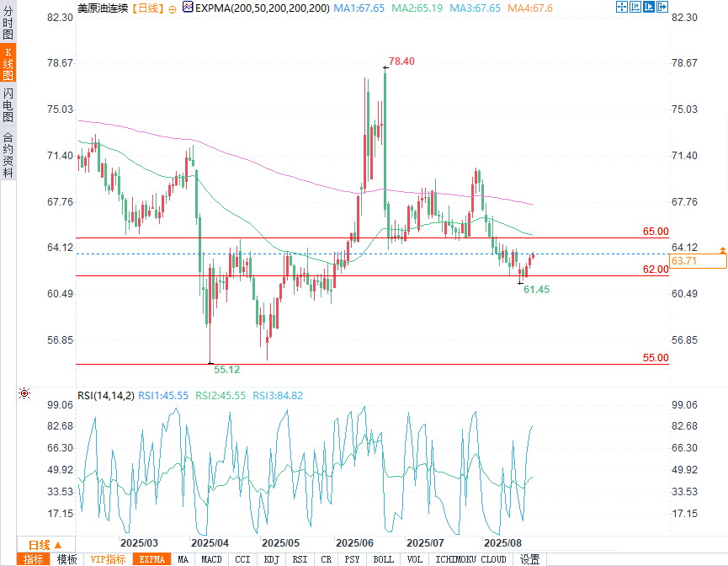
Task: Apply the MACD indicator
Action: (x=212, y=559)
